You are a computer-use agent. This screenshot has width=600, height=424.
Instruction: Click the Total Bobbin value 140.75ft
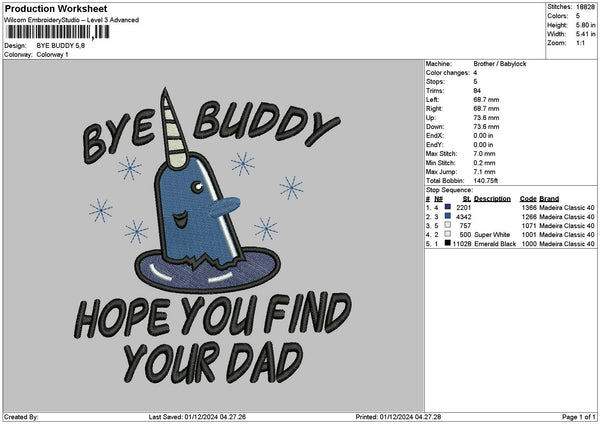(486, 181)
